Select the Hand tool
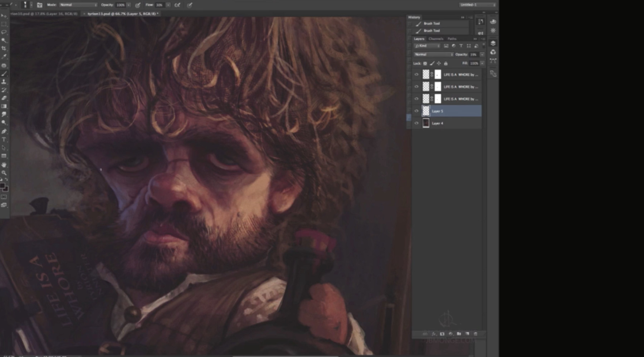Viewport: 644px width, 357px height. (4, 165)
